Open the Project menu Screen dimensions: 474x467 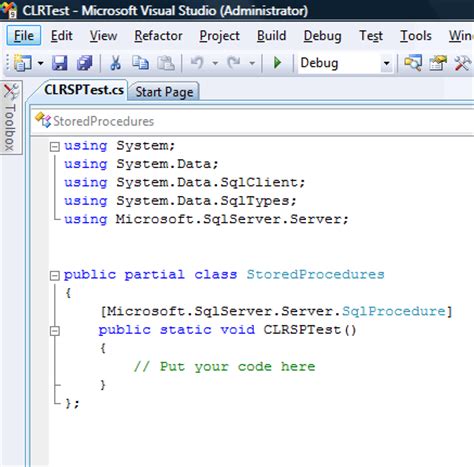[x=219, y=36]
